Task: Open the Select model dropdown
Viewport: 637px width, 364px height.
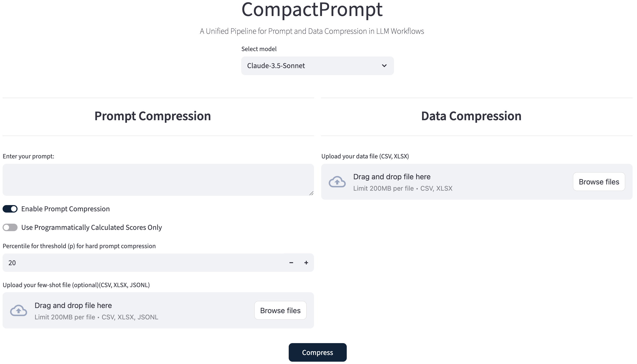Action: (x=317, y=66)
